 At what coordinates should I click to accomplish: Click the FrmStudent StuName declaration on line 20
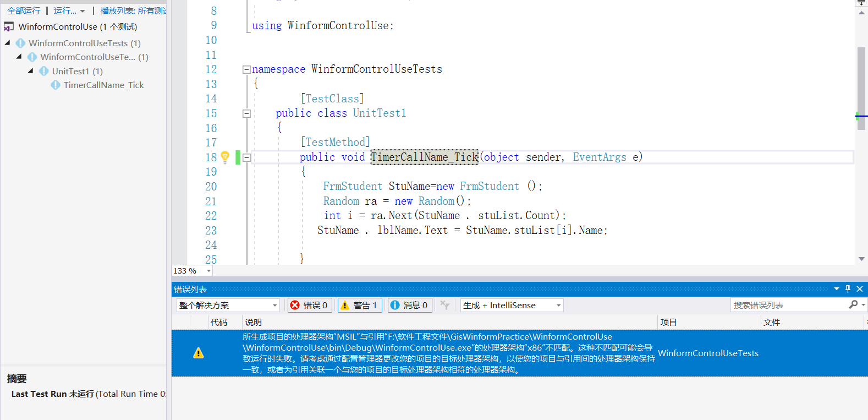point(432,187)
